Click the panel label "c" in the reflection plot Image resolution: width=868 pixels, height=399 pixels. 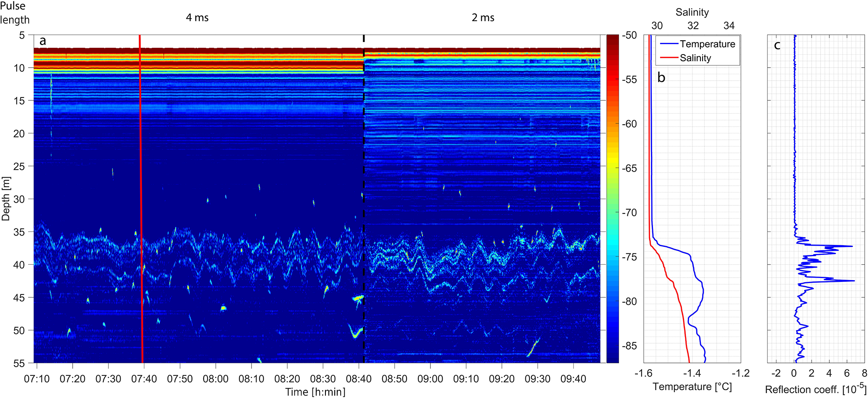777,45
